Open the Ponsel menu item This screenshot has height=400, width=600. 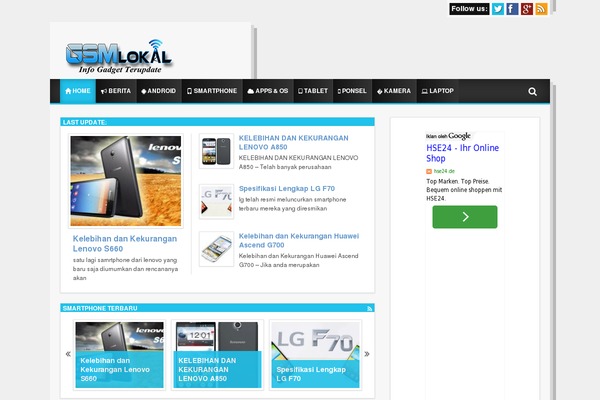pos(352,91)
